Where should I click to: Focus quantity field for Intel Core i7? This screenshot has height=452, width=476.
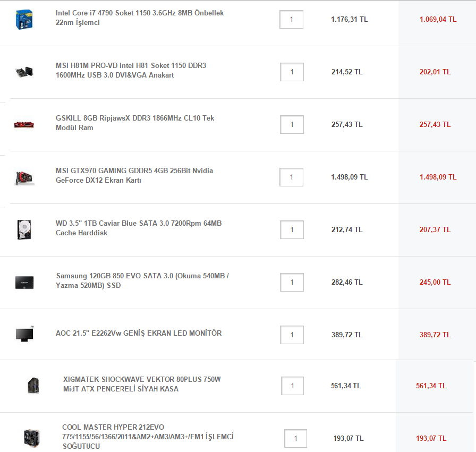[x=292, y=20]
